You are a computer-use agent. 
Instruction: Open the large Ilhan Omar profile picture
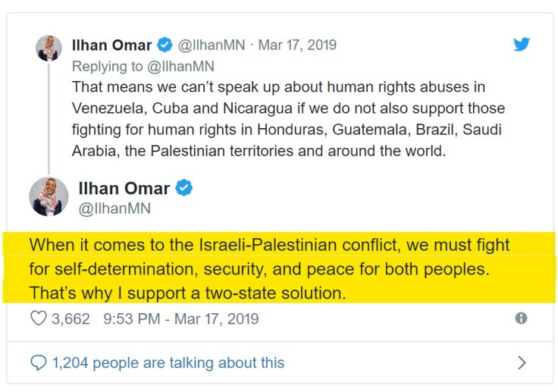49,196
